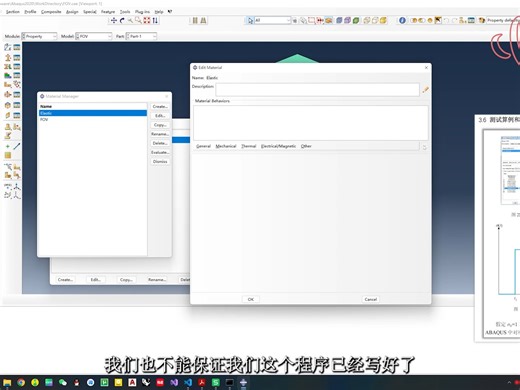
Task: Select Elastic material in Material Manager list
Action: [93, 113]
